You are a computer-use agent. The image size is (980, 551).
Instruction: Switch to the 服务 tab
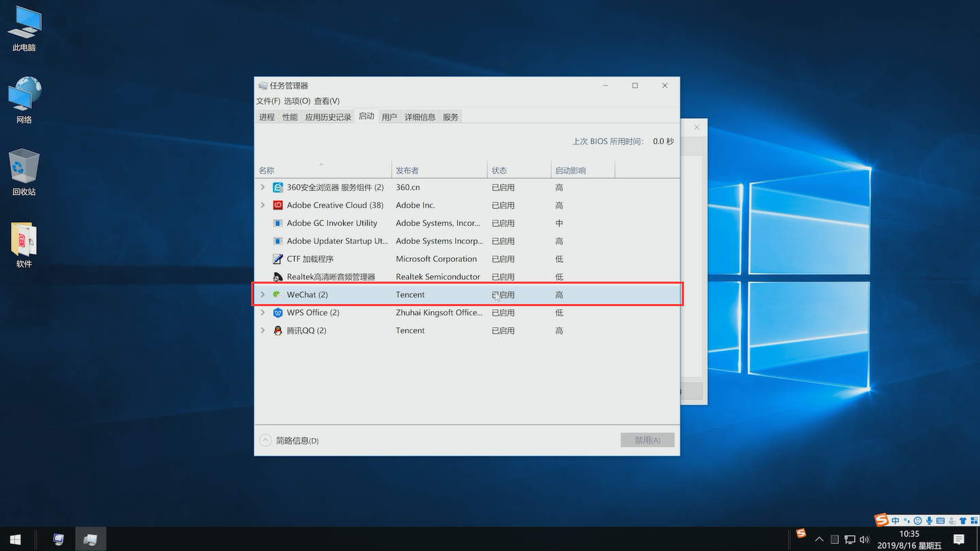[451, 117]
